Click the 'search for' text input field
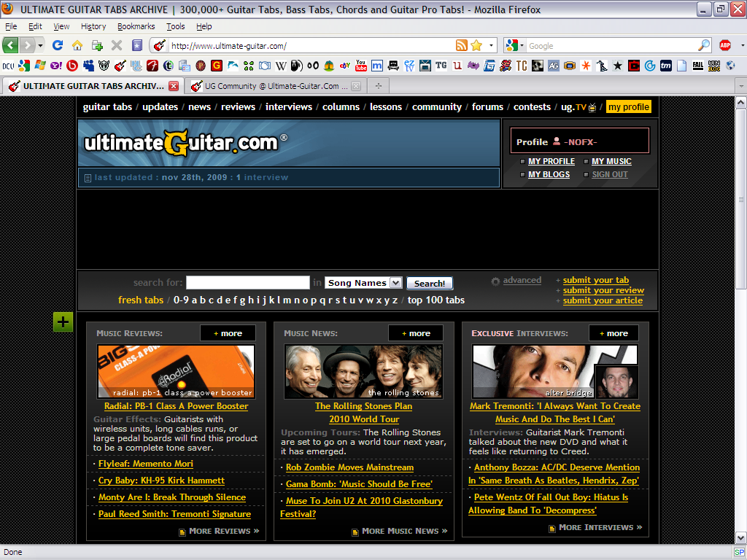Viewport: 747px width, 560px height. coord(248,282)
